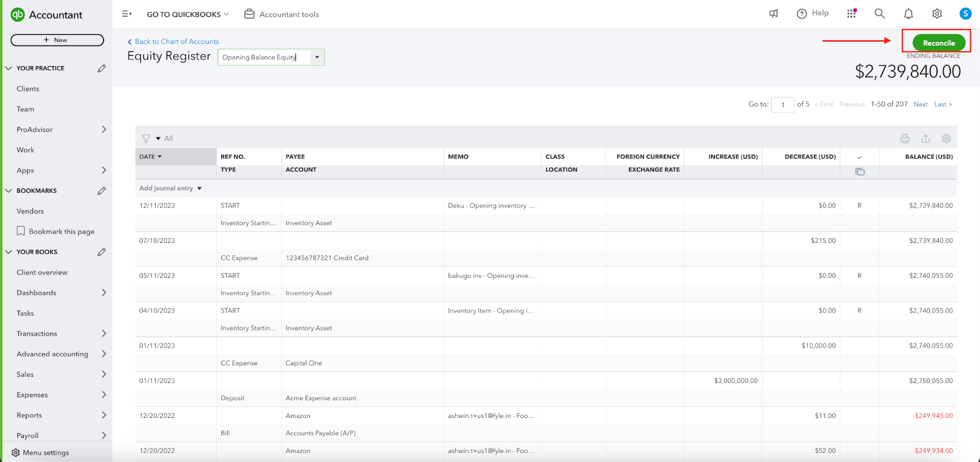Edit Bookmarks section with pencil icon
Viewport: 980px width, 462px height.
102,191
